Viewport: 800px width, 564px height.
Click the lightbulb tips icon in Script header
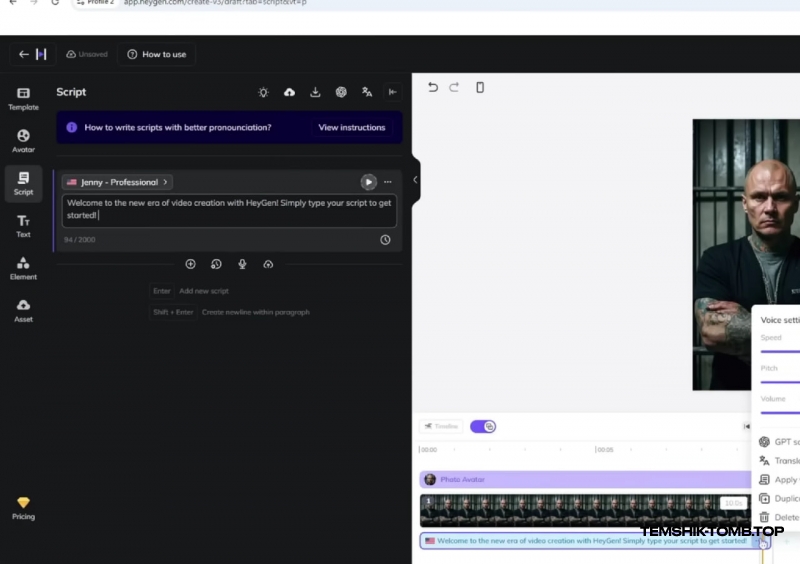point(263,92)
